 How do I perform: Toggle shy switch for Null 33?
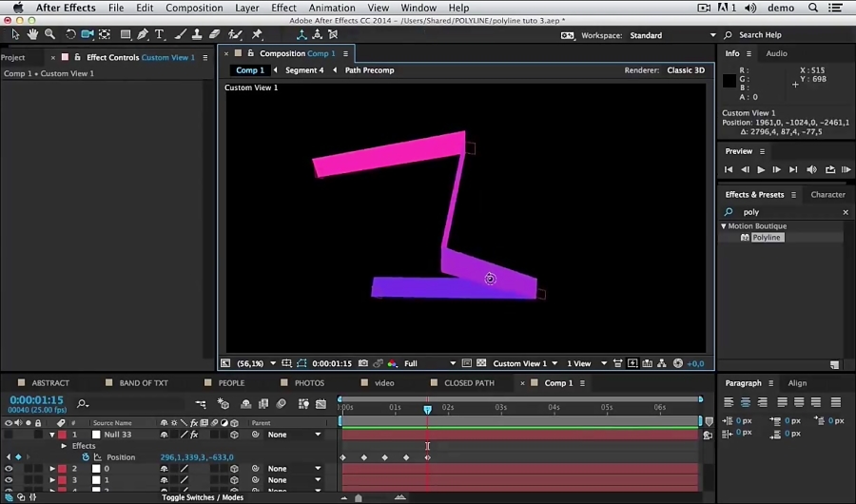pyautogui.click(x=164, y=435)
